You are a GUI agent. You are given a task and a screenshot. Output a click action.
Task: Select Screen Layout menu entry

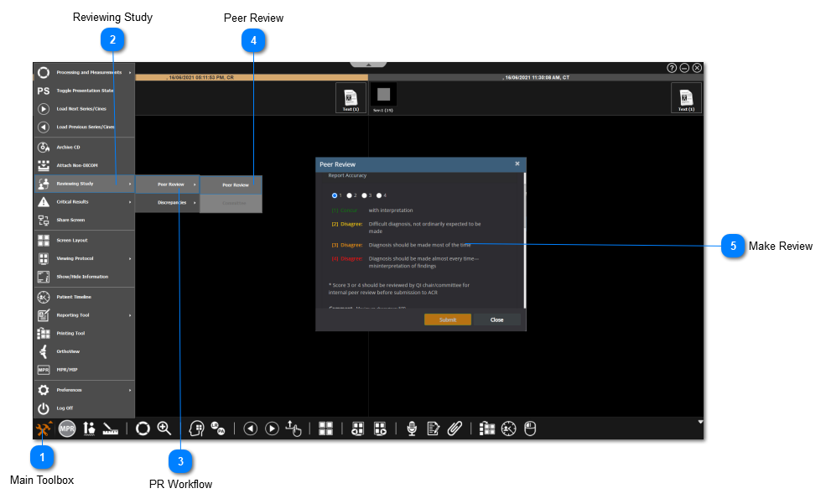(71, 240)
